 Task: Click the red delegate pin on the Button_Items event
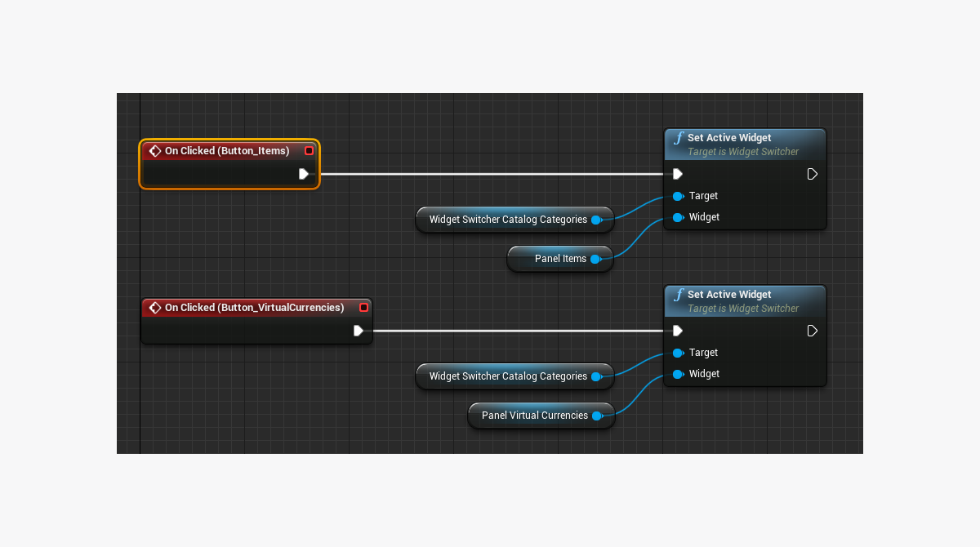pos(309,151)
